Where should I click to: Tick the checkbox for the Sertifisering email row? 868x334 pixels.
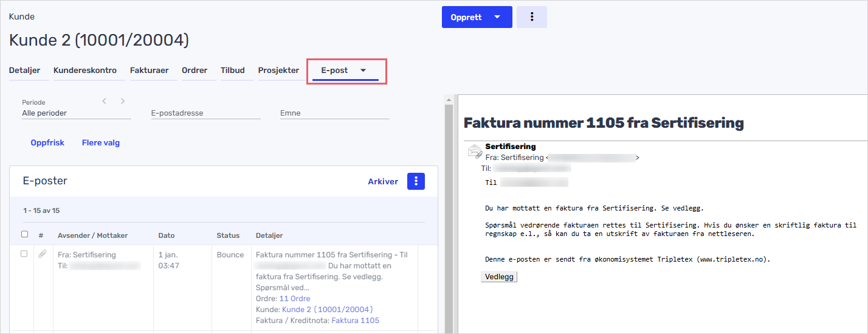point(24,254)
